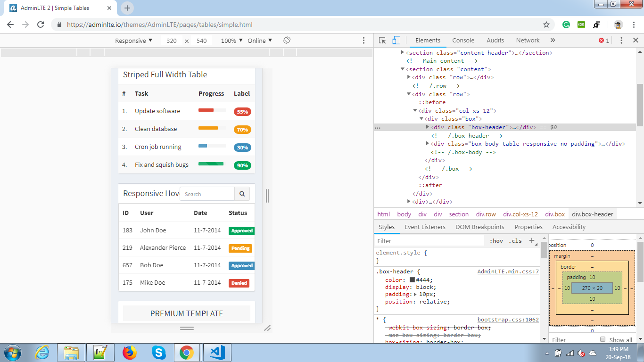Activate the element inspector tool
Viewport: 644px width, 362px height.
coord(381,40)
